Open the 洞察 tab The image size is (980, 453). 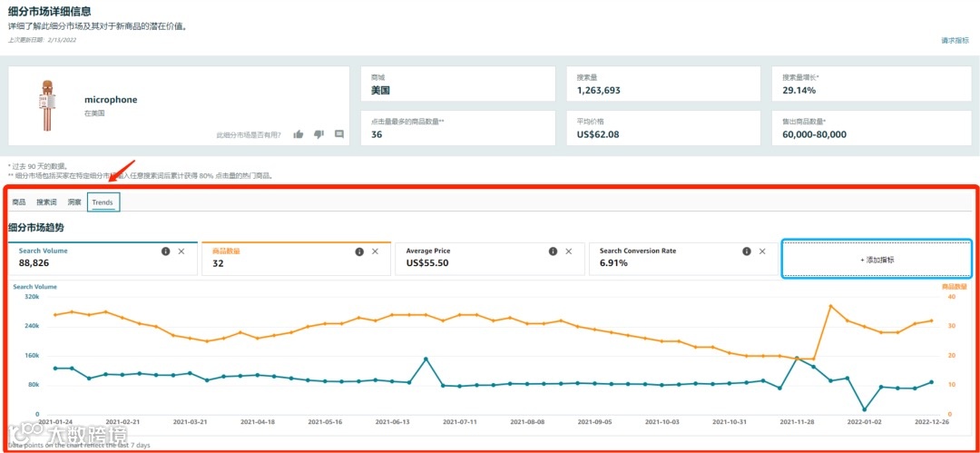(74, 202)
